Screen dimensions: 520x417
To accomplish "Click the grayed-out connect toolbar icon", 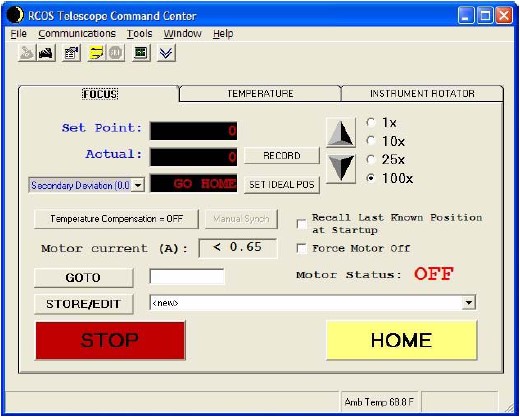I will [27, 53].
